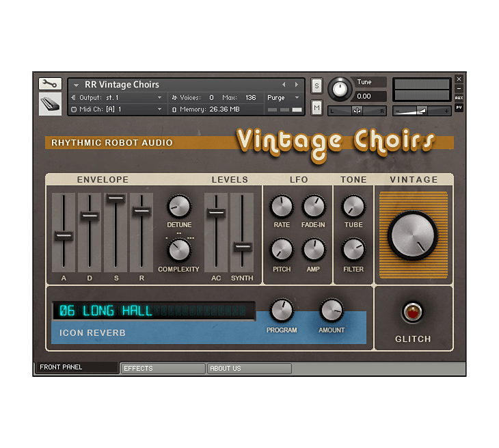This screenshot has height=448, width=499.
Task: Click the envelope Decay (D) fader
Action: [90, 215]
